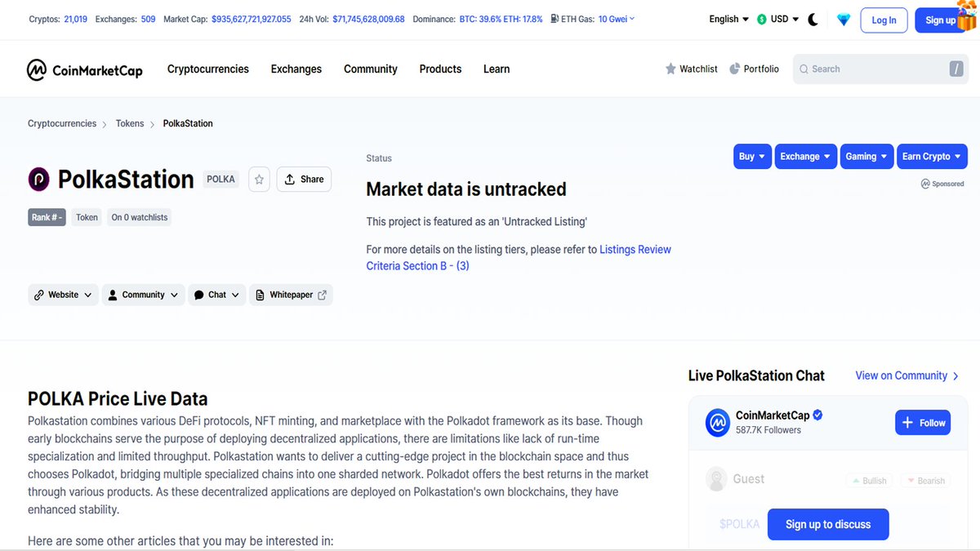Open the Exchanges menu

click(x=296, y=69)
